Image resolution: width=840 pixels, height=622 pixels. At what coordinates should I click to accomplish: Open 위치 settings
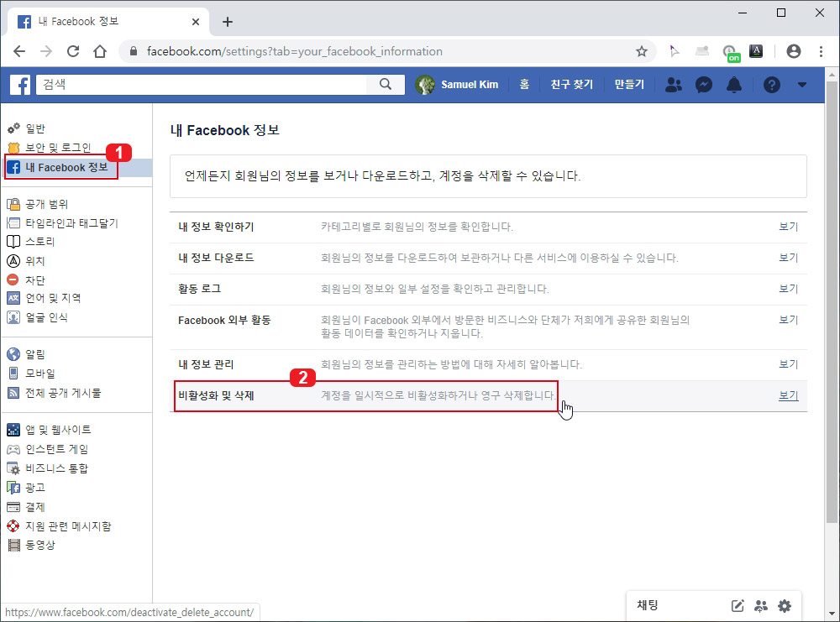[x=34, y=261]
